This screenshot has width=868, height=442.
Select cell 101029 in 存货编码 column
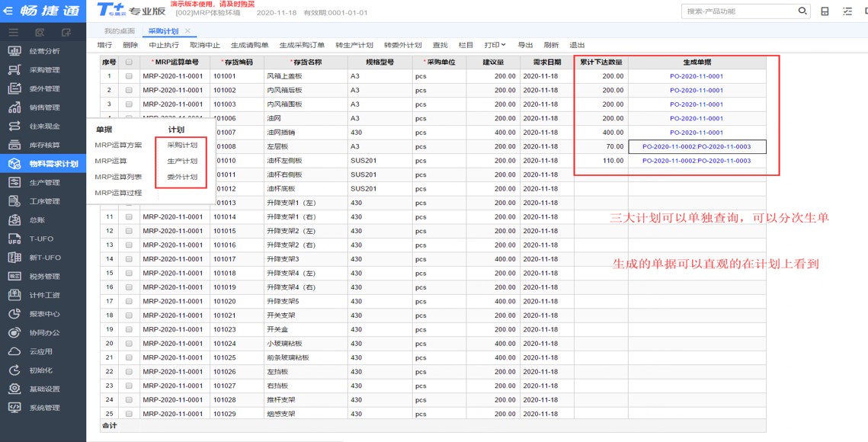tap(237, 414)
